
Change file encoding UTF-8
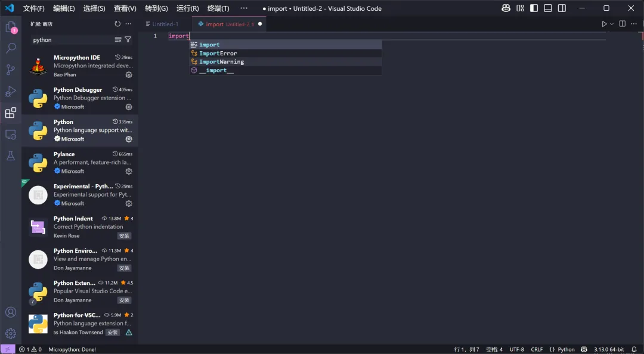[516, 349]
